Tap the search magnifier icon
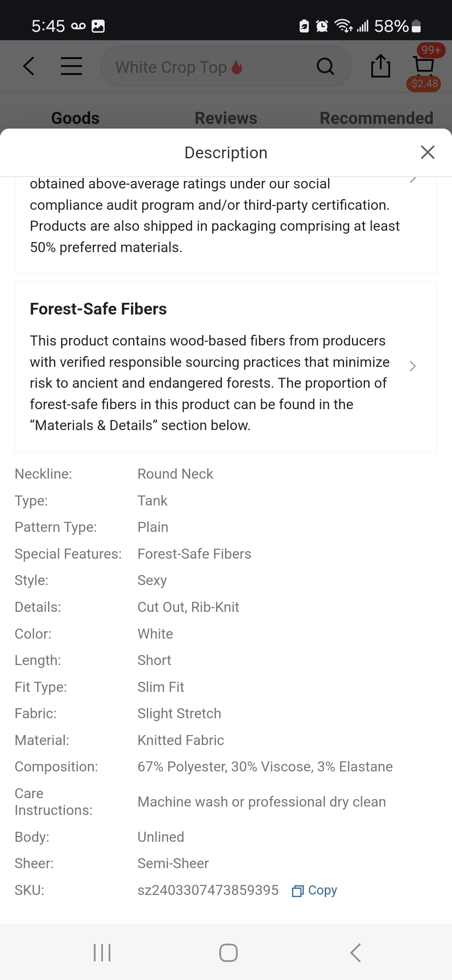Viewport: 452px width, 980px height. (325, 66)
